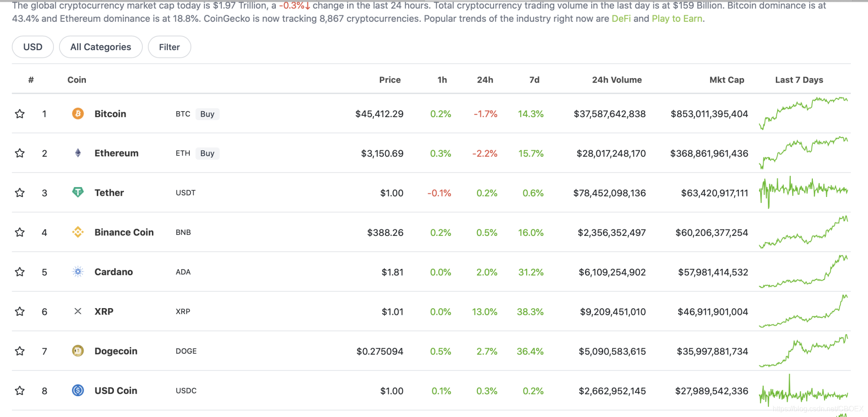
Task: Toggle the Dogecoin favorite star
Action: (20, 351)
